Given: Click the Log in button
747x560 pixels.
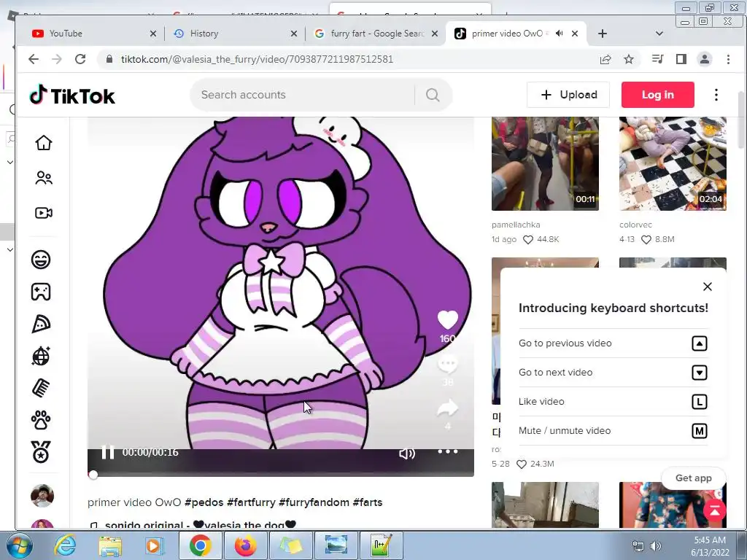Looking at the screenshot, I should click(657, 95).
